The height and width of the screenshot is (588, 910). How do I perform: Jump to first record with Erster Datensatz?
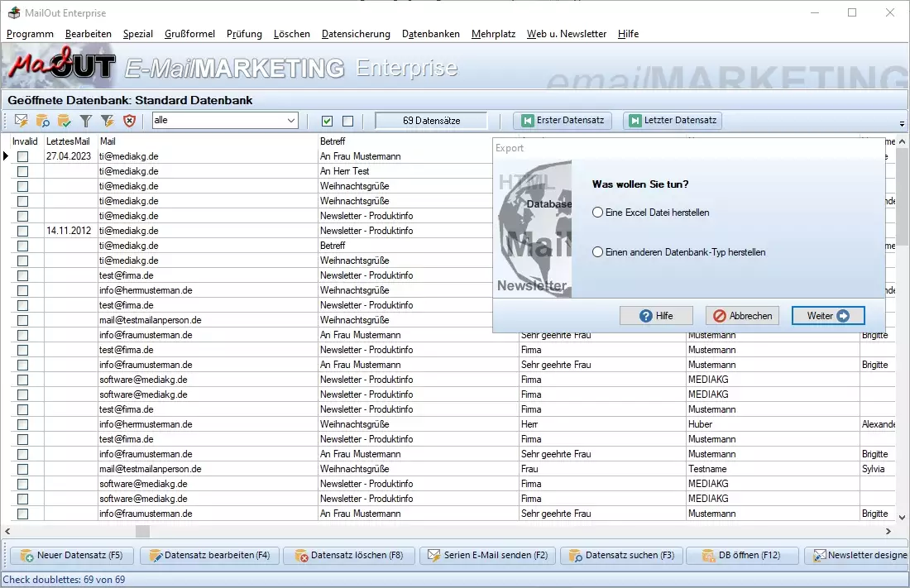[563, 121]
